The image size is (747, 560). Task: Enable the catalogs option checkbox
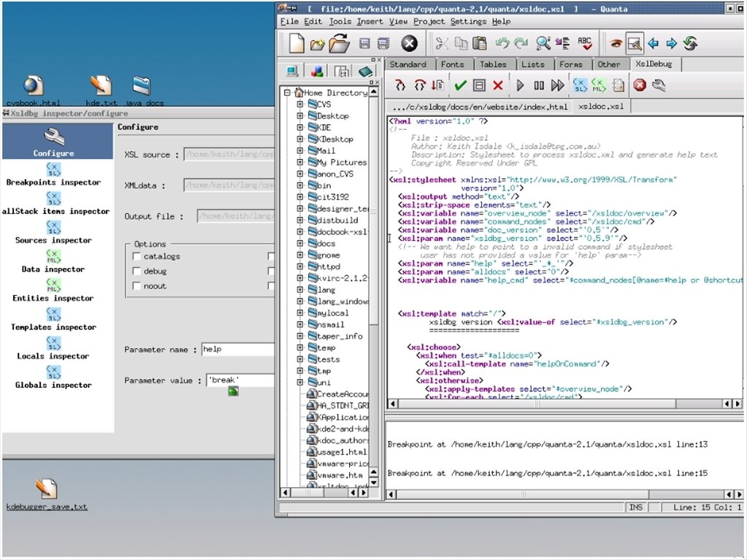pyautogui.click(x=137, y=256)
